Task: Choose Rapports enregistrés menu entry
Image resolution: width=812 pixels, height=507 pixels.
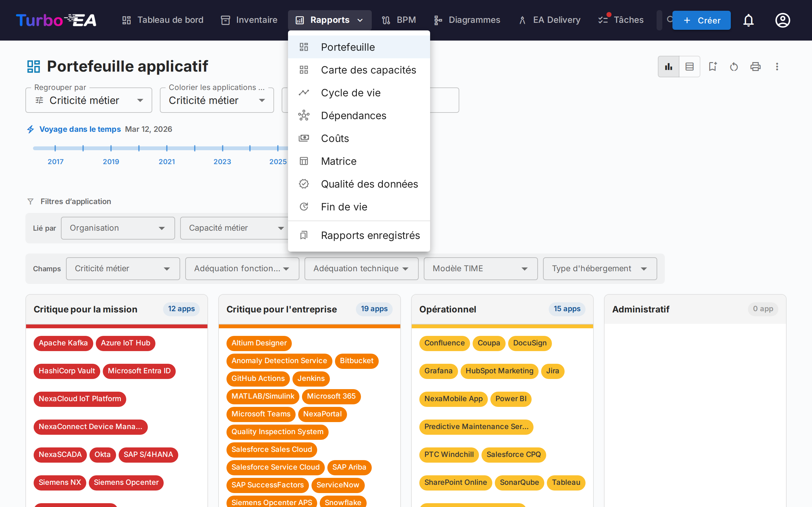Action: [370, 235]
